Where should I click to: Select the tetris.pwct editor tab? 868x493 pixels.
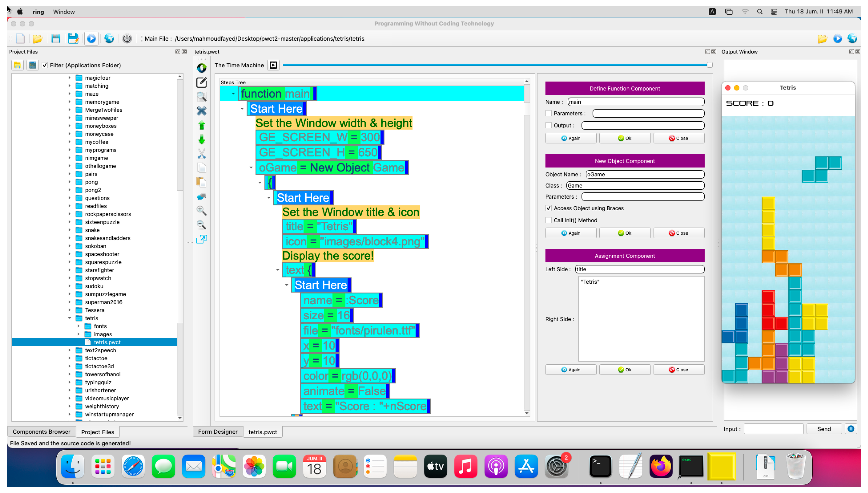263,432
